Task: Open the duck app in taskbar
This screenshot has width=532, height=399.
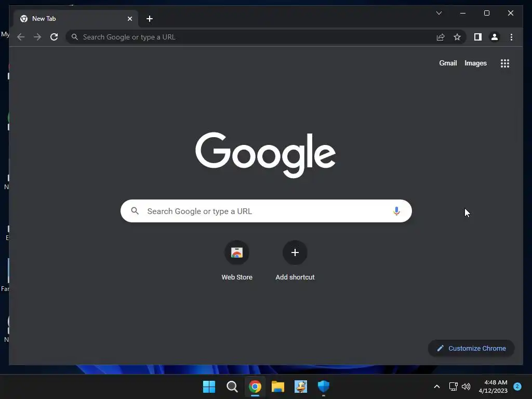Action: (301, 387)
